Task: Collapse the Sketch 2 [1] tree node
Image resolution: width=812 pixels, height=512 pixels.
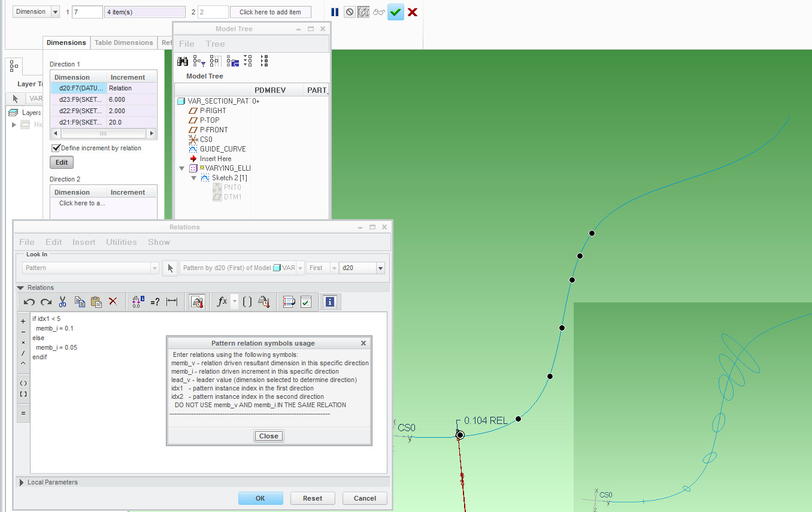Action: point(194,178)
